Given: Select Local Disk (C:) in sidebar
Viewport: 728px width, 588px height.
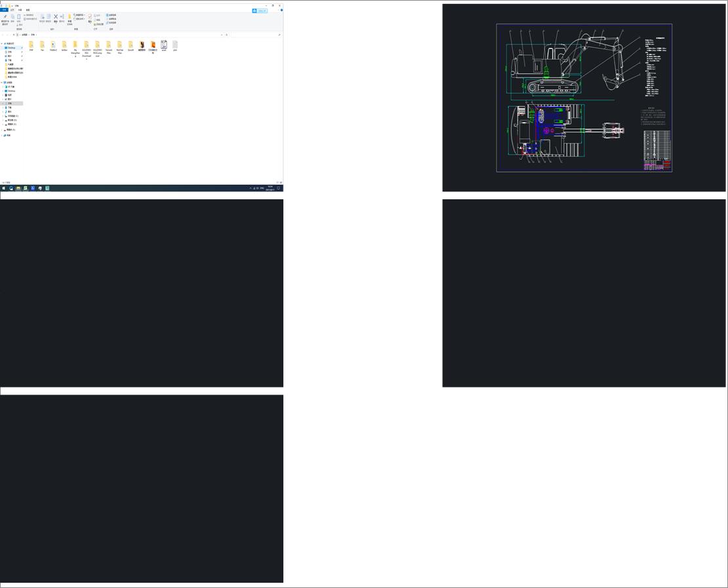Looking at the screenshot, I should tap(12, 116).
